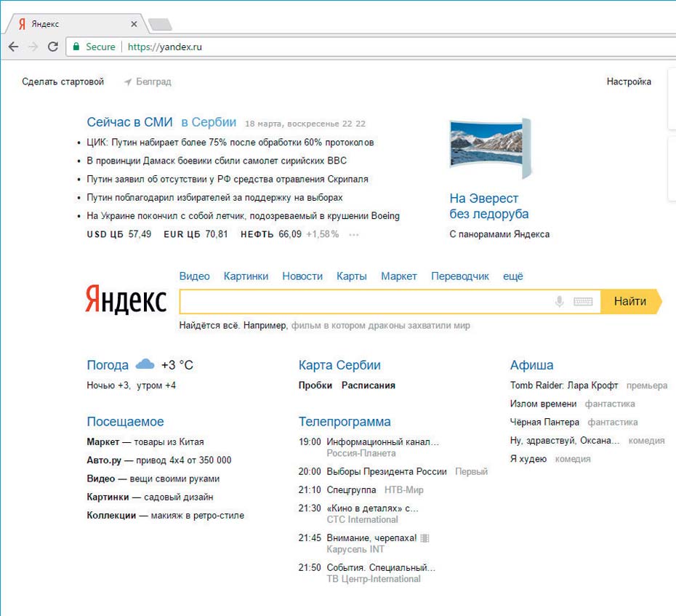Open На Эверест без ледоруба link
The height and width of the screenshot is (616, 676).
tap(489, 207)
